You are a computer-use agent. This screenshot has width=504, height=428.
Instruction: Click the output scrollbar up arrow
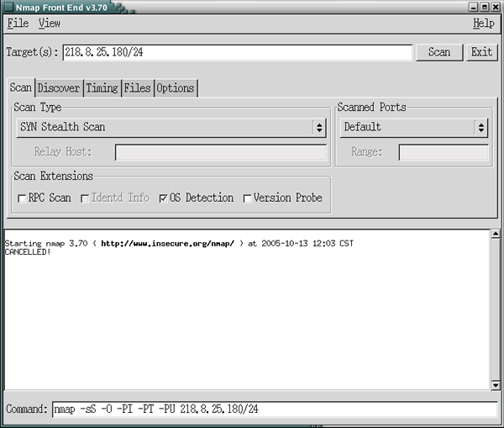click(496, 234)
